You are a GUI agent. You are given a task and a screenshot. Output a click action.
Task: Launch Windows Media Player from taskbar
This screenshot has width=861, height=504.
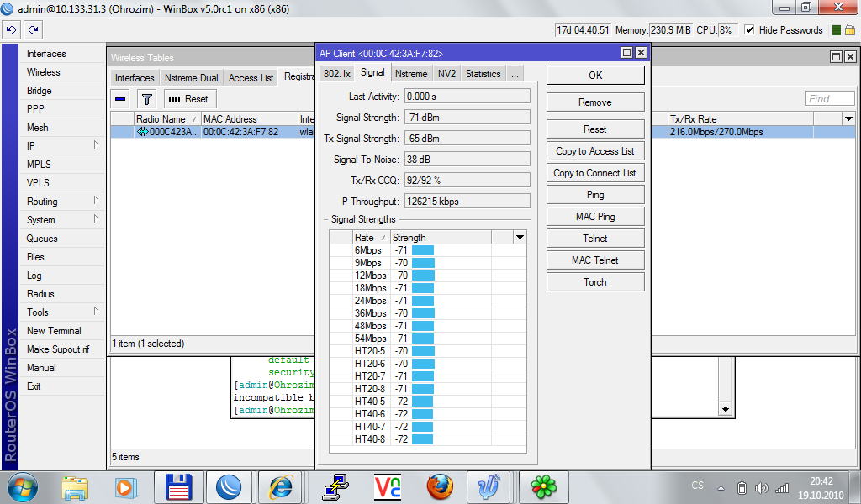126,487
